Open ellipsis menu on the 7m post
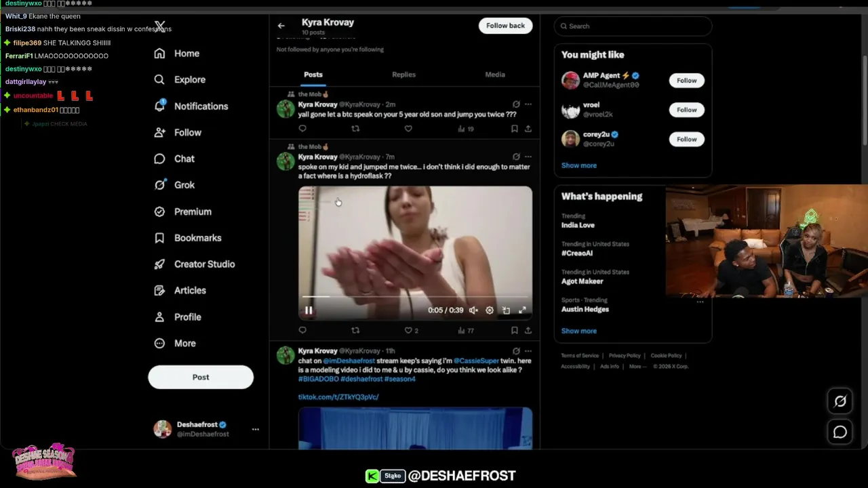Image resolution: width=868 pixels, height=488 pixels. click(x=528, y=157)
